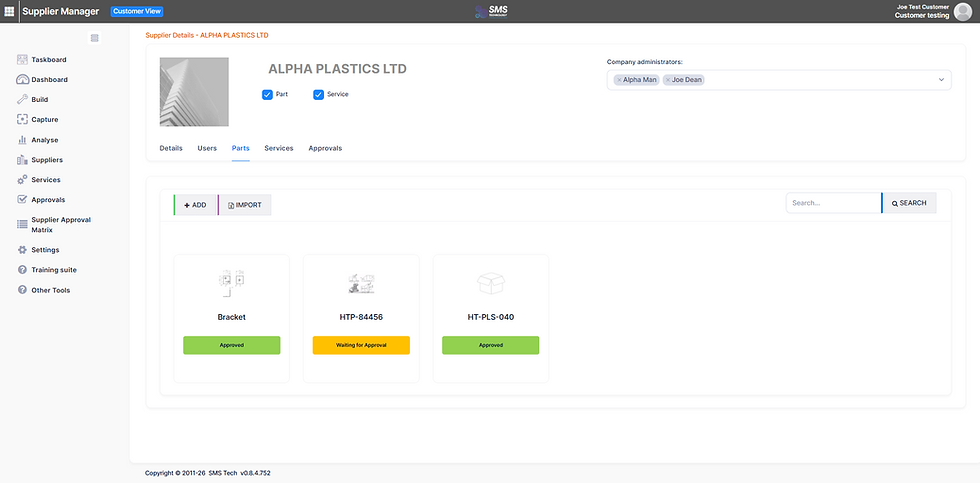Click the Suppliers building icon
This screenshot has width=980, height=483.
22,160
